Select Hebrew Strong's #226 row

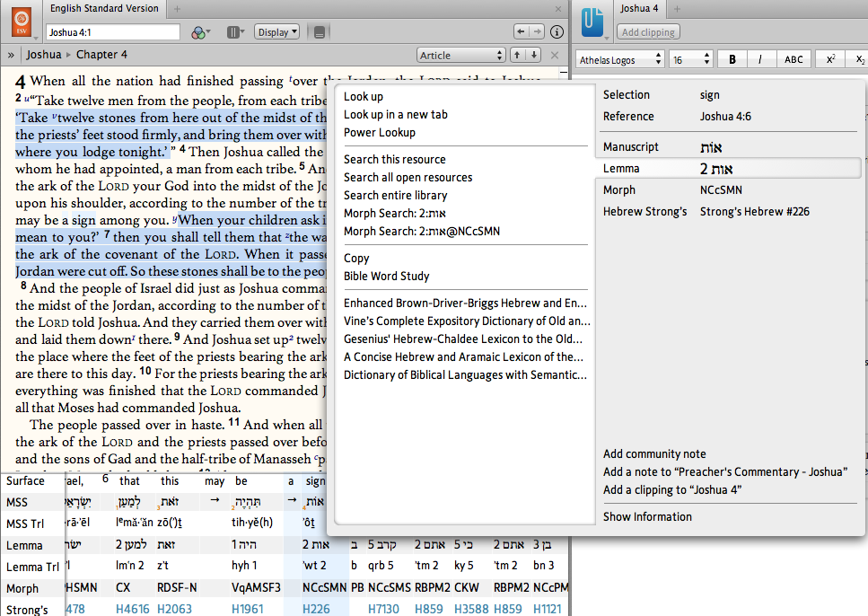tap(729, 212)
